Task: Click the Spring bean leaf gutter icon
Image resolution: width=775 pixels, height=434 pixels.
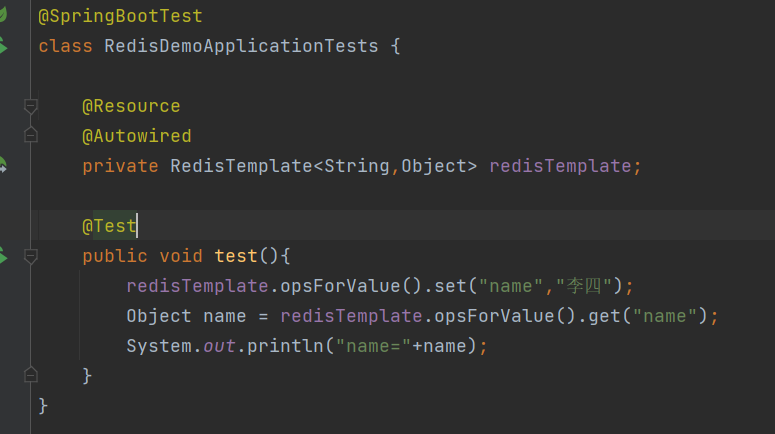Action: (3, 15)
